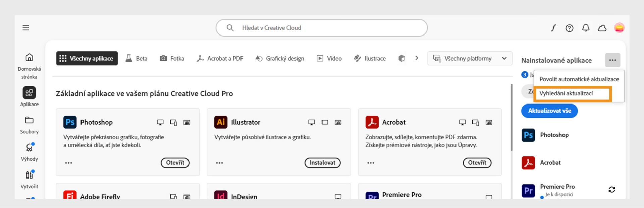Click Acrobat web platform icon
The image size is (644, 208).
click(x=489, y=122)
